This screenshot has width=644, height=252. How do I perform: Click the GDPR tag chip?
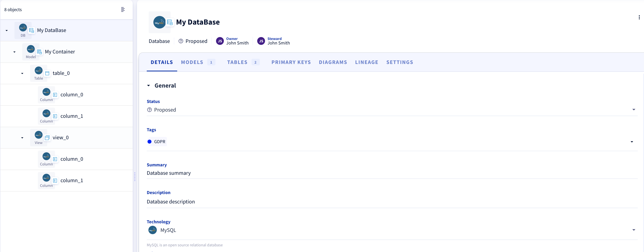(157, 142)
